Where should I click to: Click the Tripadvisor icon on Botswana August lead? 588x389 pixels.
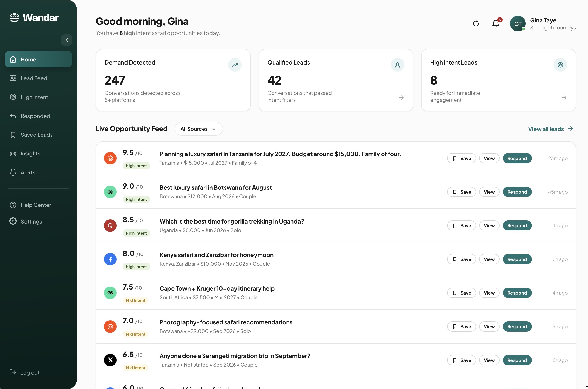point(110,192)
